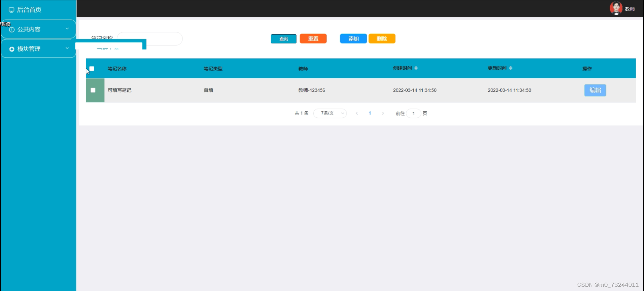The image size is (644, 291).
Task: Sort by 创建时间 using sort arrows
Action: (x=416, y=68)
